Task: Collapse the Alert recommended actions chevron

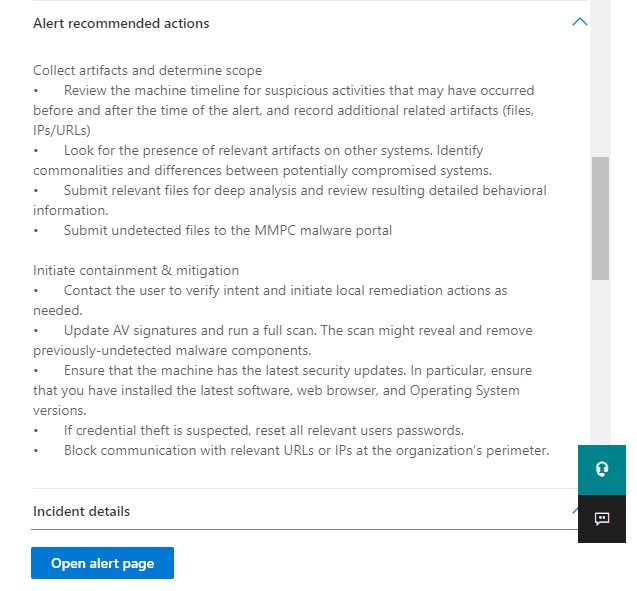Action: (x=578, y=22)
